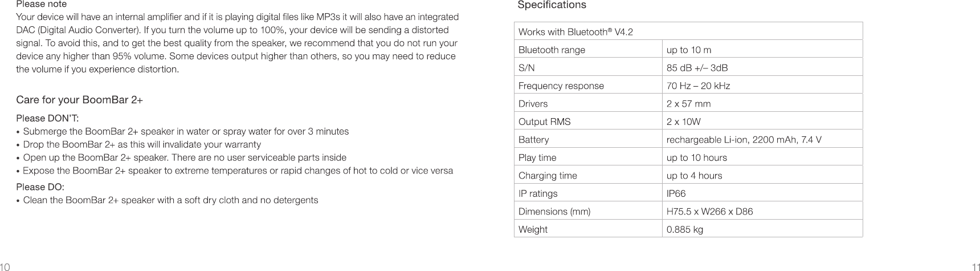Click the "Specifications" heading
The height and width of the screenshot is (271, 980).
[551, 5]
